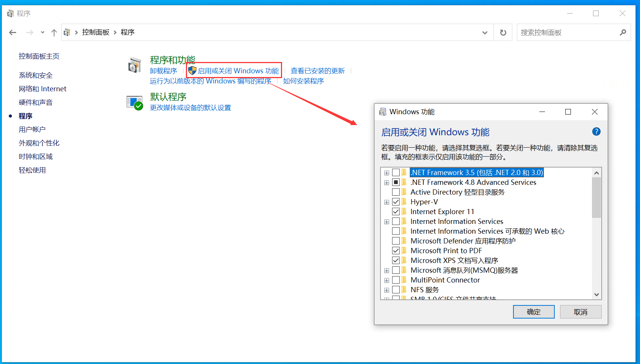Open 用户帐户 category
The width and height of the screenshot is (640, 364).
pos(32,130)
